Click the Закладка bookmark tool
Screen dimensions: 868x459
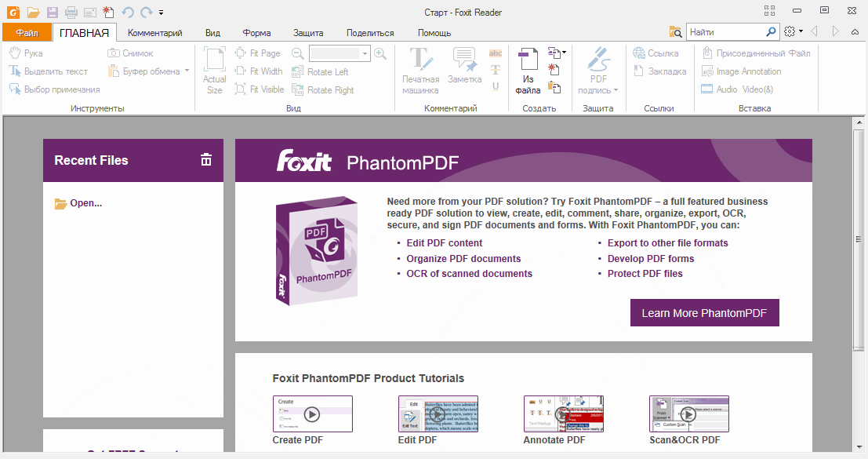(x=659, y=71)
